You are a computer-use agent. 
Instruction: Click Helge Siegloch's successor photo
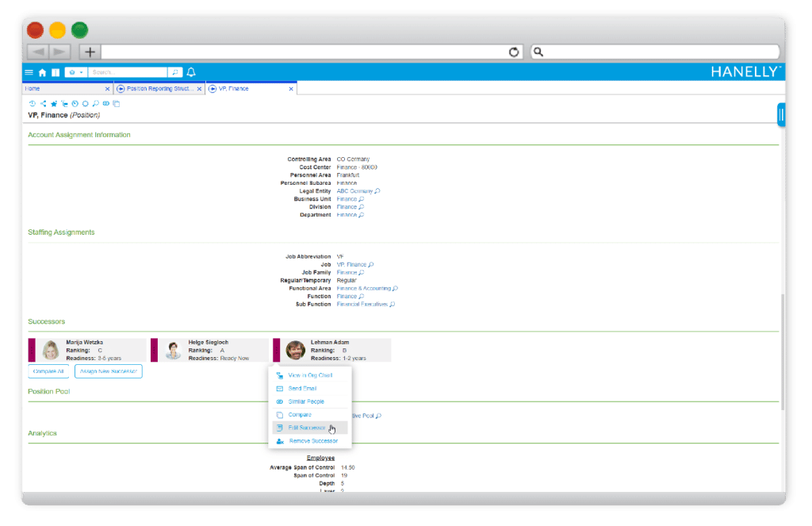(x=173, y=351)
